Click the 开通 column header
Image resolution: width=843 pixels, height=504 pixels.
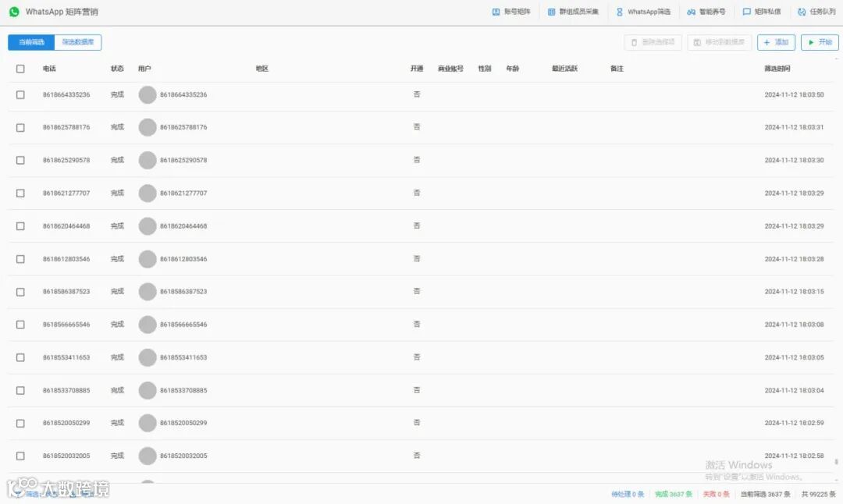(x=417, y=69)
